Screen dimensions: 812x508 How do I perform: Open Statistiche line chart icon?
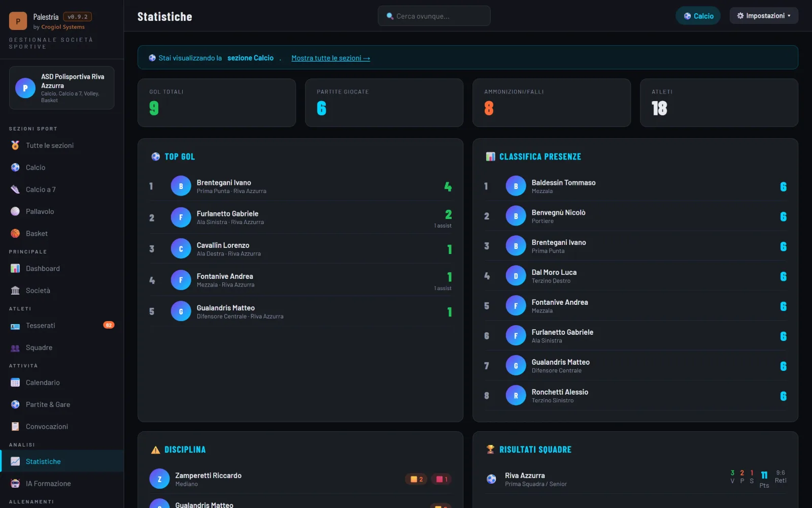15,461
